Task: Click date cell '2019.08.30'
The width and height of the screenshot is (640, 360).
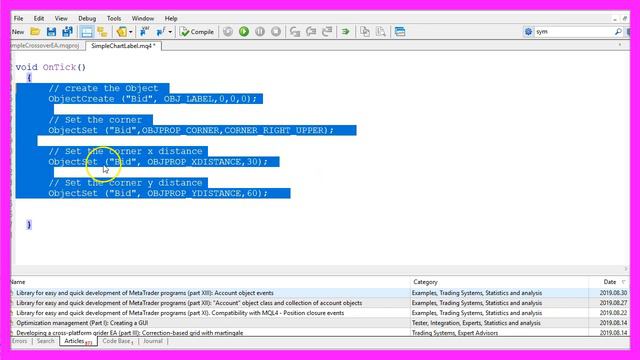Action: point(613,293)
